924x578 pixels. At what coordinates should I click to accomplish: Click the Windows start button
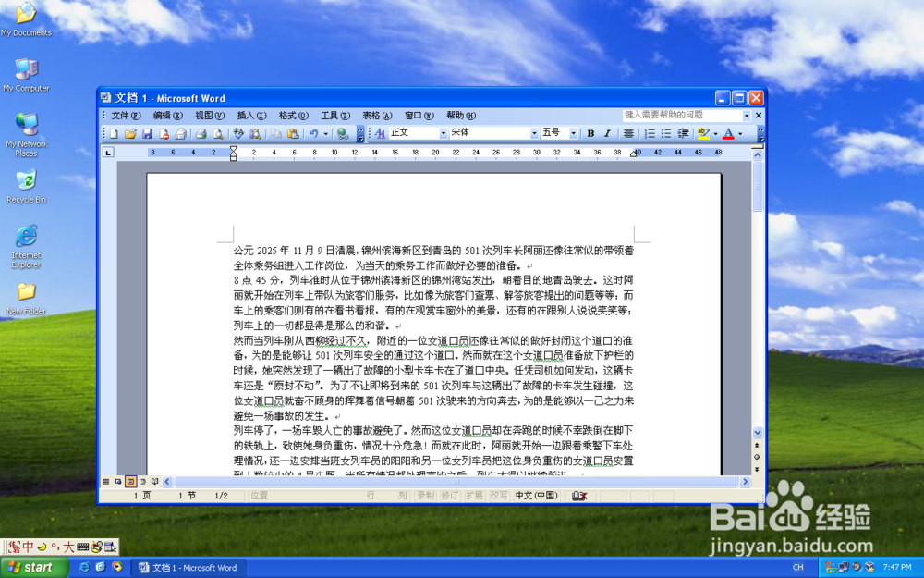coord(34,568)
